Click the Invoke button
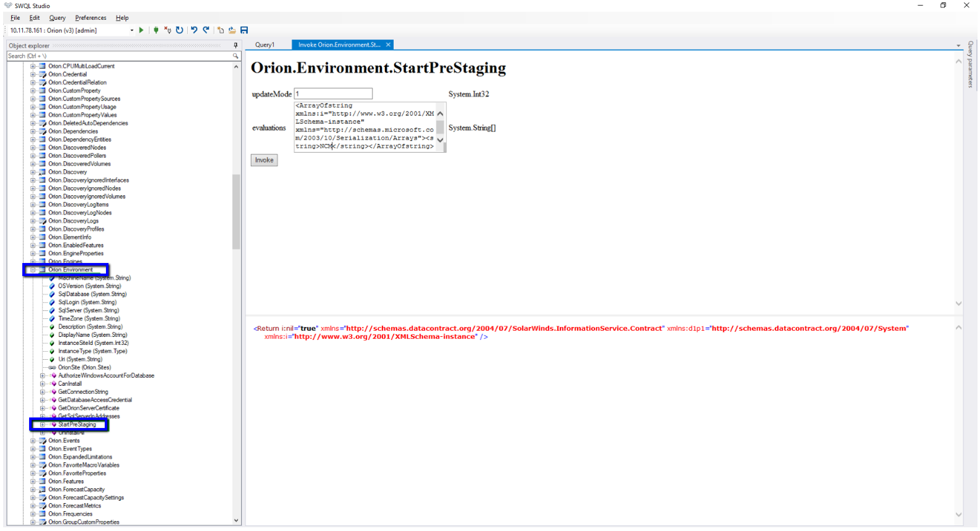Image resolution: width=980 pixels, height=531 pixels. (x=264, y=160)
